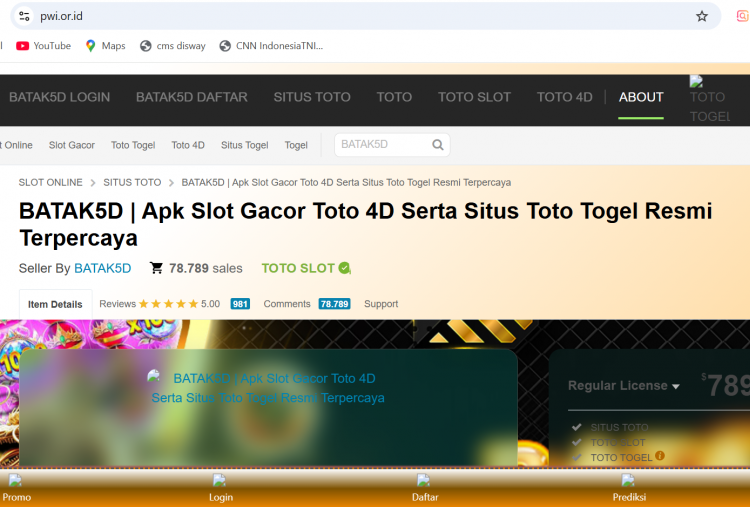Click the Login button in bottom bar
The width and height of the screenshot is (750, 507).
[x=220, y=489]
